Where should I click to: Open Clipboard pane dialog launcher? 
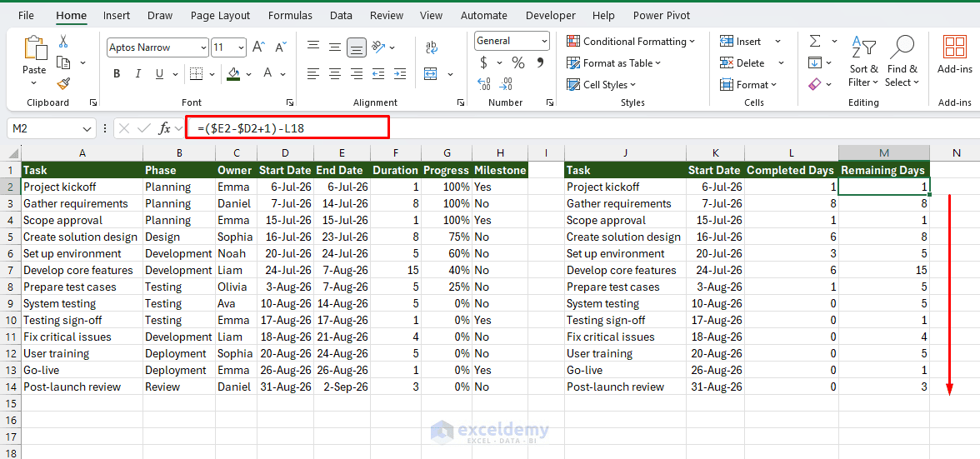click(93, 102)
